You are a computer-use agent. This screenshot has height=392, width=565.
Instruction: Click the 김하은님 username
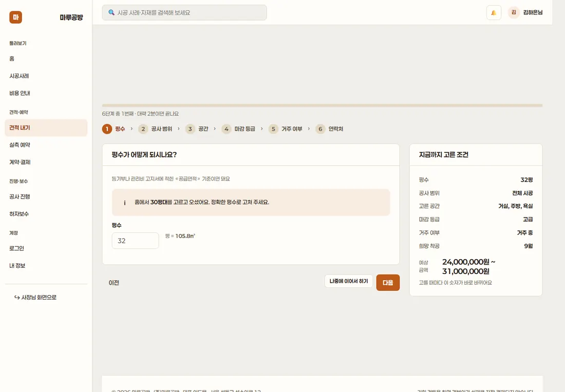coord(533,13)
